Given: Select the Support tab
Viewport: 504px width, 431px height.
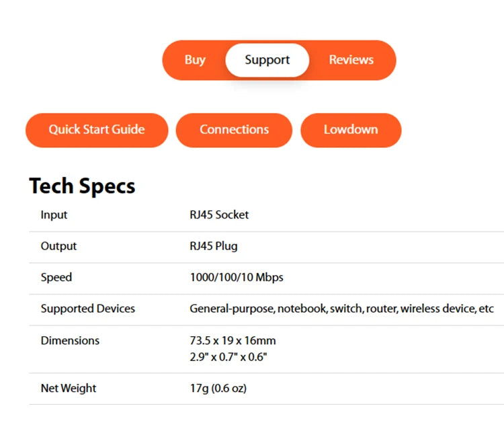Looking at the screenshot, I should click(x=267, y=60).
